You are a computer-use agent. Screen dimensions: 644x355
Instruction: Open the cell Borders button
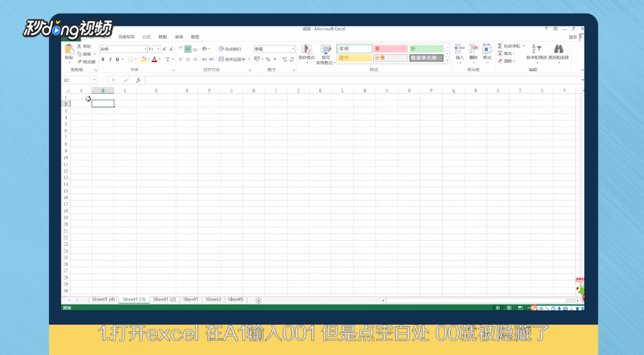point(130,59)
